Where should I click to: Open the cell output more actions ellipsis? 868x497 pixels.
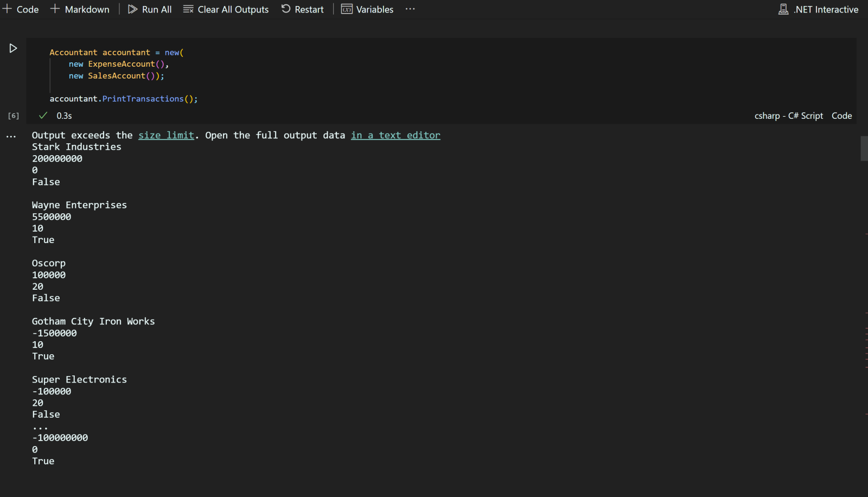tap(11, 137)
